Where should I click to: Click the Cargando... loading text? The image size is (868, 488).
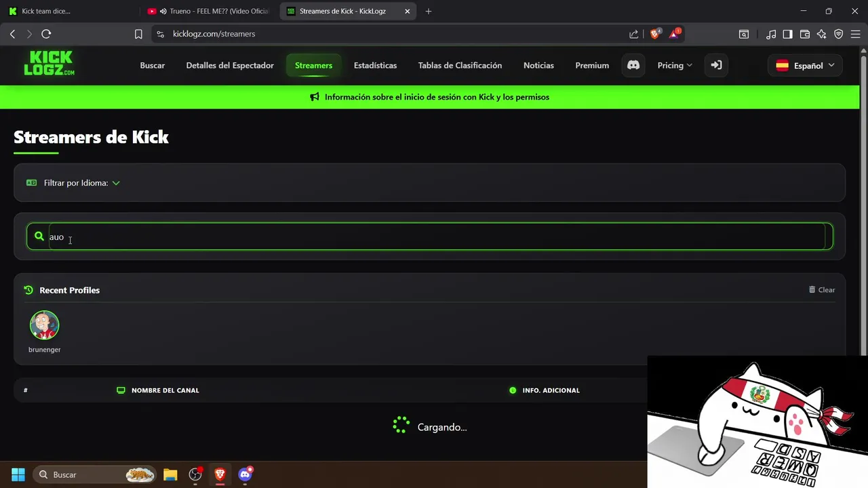[442, 428]
